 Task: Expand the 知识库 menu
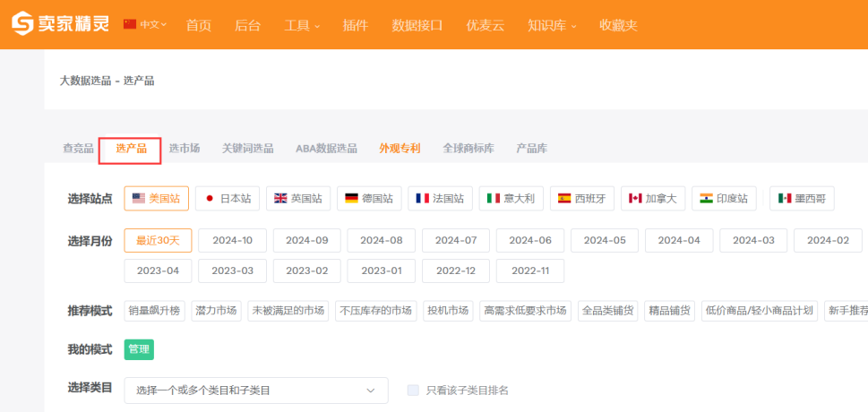[x=552, y=25]
